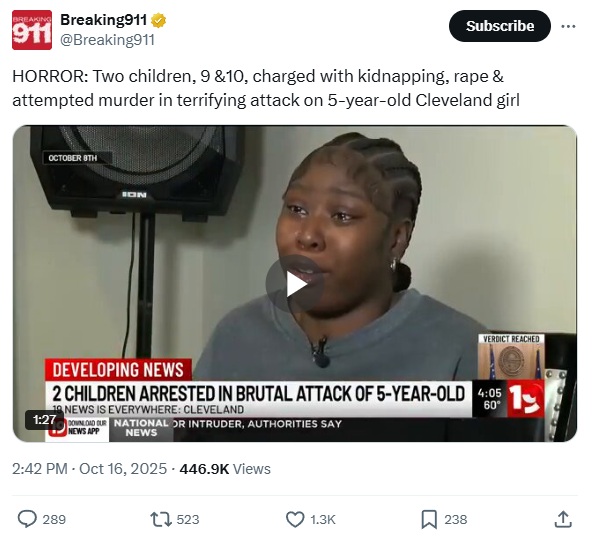This screenshot has width=594, height=536.
Task: Repost with the retweet arrows icon
Action: [x=161, y=519]
